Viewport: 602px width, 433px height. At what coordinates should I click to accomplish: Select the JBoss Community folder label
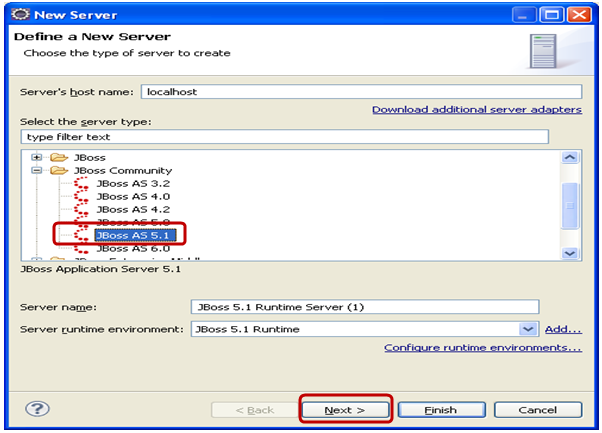(x=123, y=170)
